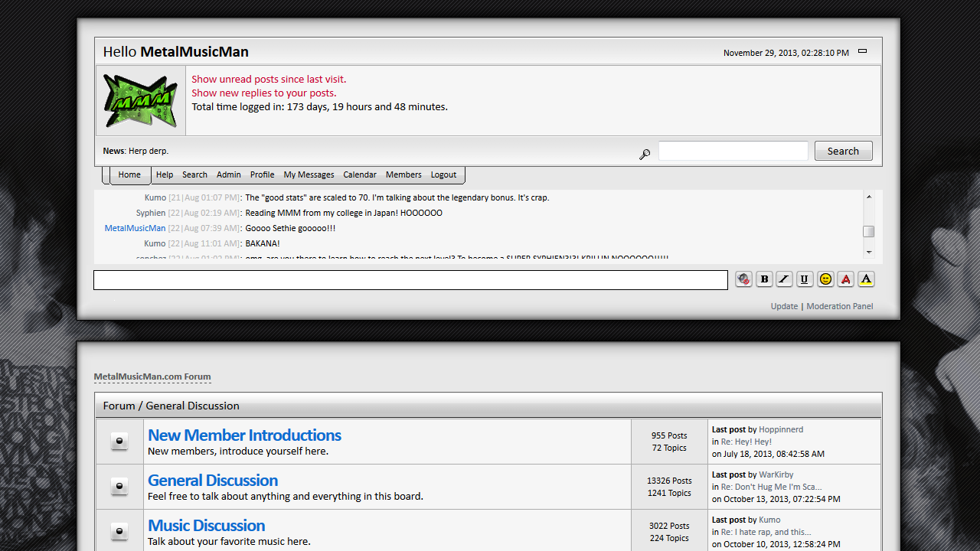The width and height of the screenshot is (980, 551).
Task: Toggle the shoutbox sound mute icon
Action: 743,279
